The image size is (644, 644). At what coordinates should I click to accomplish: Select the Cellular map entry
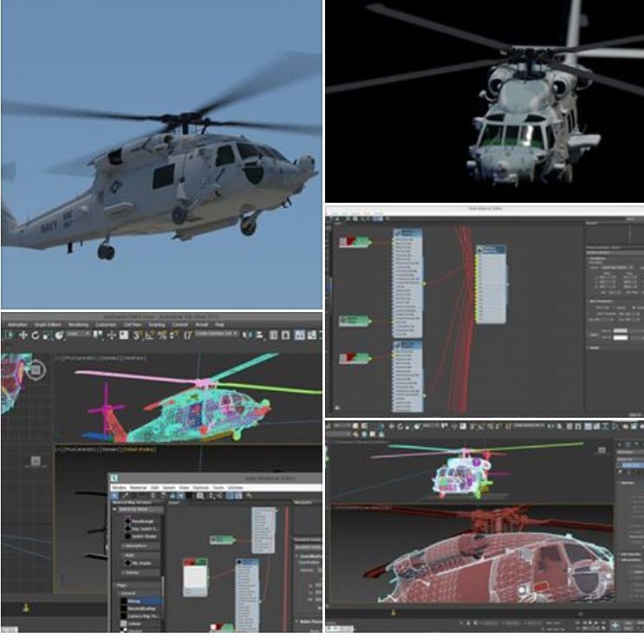(x=131, y=623)
